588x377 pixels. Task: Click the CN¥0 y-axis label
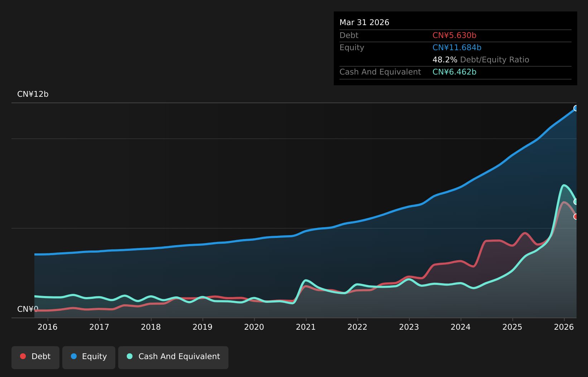click(x=28, y=309)
